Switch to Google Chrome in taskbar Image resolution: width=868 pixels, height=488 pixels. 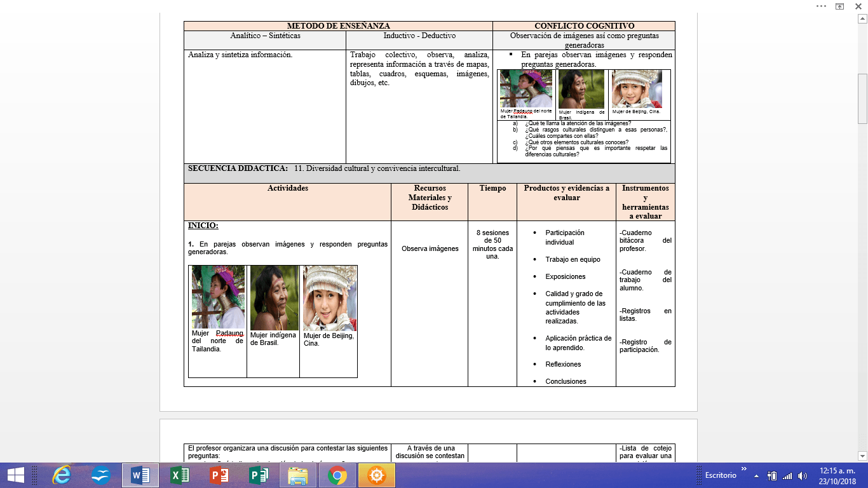pos(337,475)
